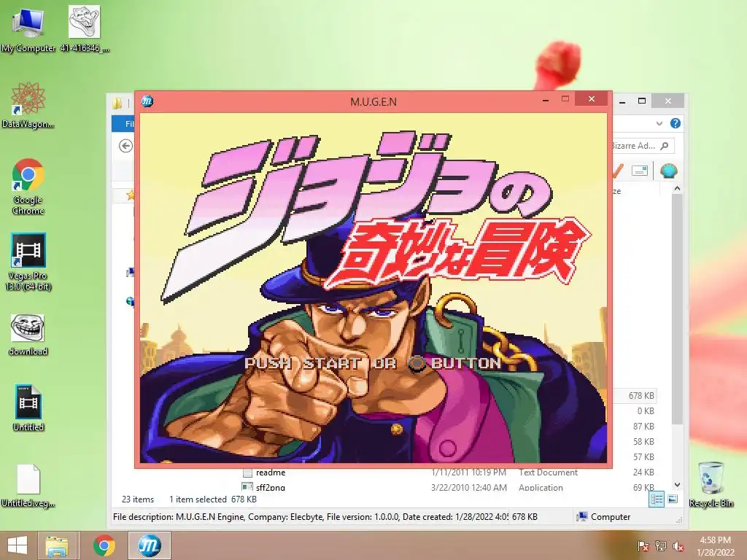Close the M.U.G.E.N window
This screenshot has height=560, width=747.
[591, 98]
